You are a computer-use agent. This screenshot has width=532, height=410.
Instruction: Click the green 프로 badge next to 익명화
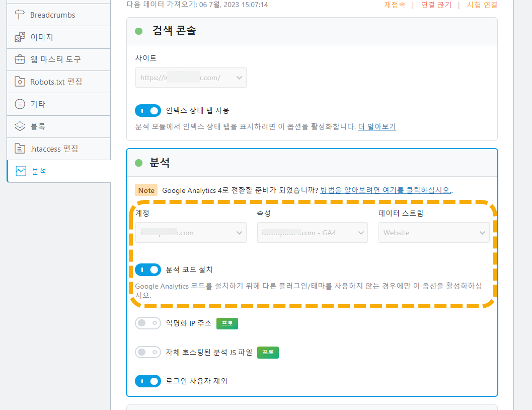click(x=227, y=323)
